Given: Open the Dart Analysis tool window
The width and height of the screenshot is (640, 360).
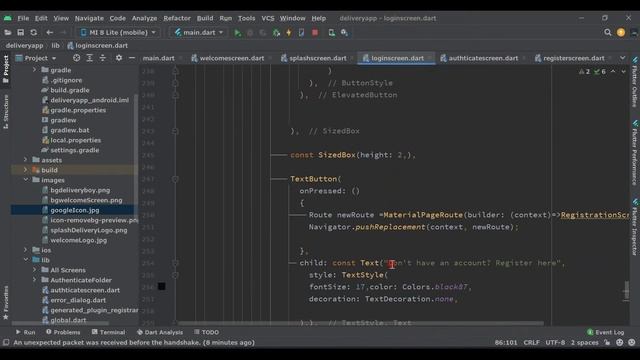Looking at the screenshot, I should (160, 332).
